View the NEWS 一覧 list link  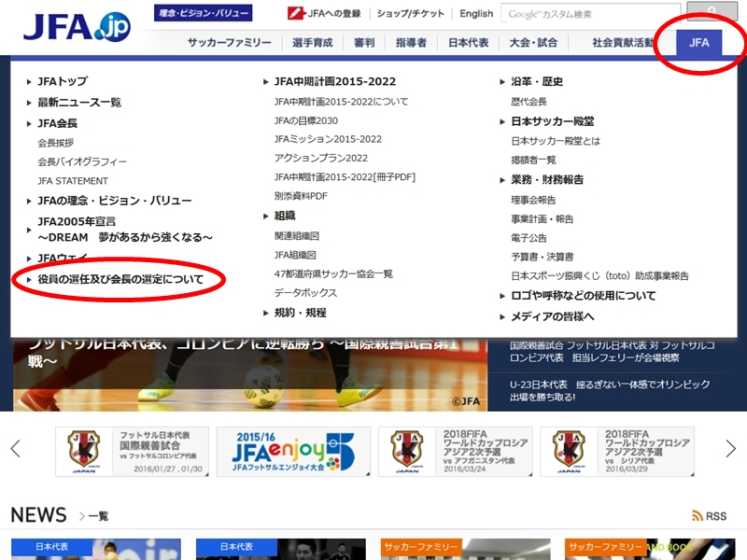click(97, 516)
